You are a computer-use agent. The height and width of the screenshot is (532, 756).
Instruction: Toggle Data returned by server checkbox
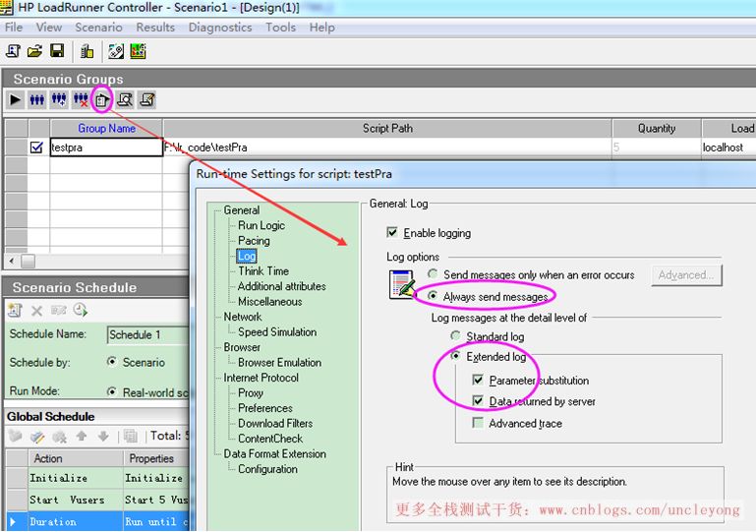tap(478, 401)
